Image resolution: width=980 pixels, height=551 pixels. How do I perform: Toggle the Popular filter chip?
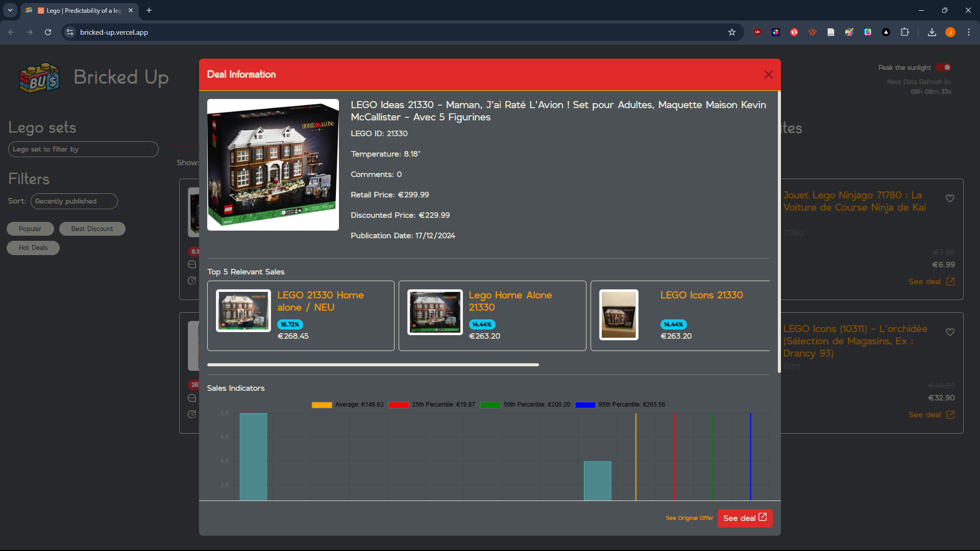tap(30, 229)
